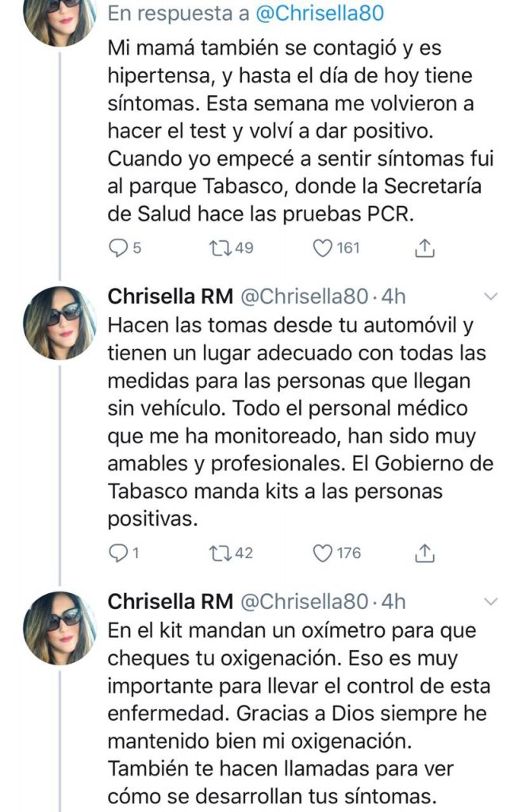This screenshot has height=812, width=522.
Task: Expand options chevron on 'Hacen las tomas' tweet
Action: tap(490, 297)
